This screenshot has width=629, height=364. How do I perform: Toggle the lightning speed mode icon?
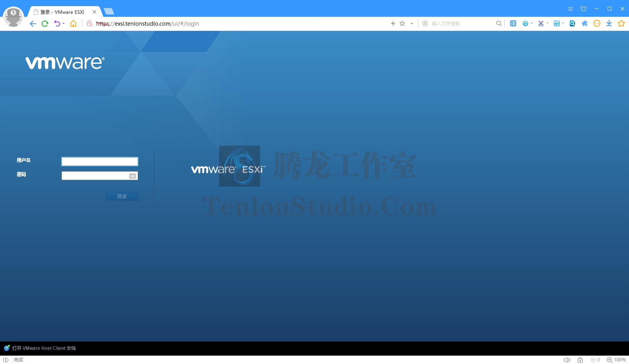point(393,24)
